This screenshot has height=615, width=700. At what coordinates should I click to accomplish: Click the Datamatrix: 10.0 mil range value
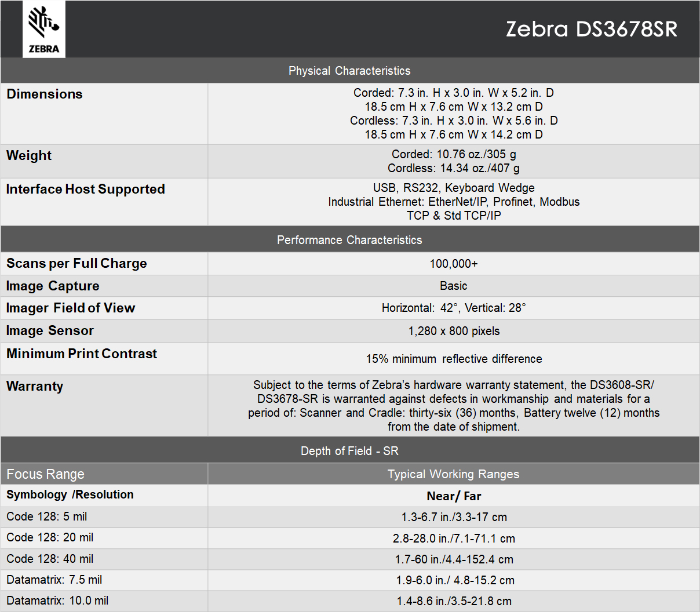454,601
